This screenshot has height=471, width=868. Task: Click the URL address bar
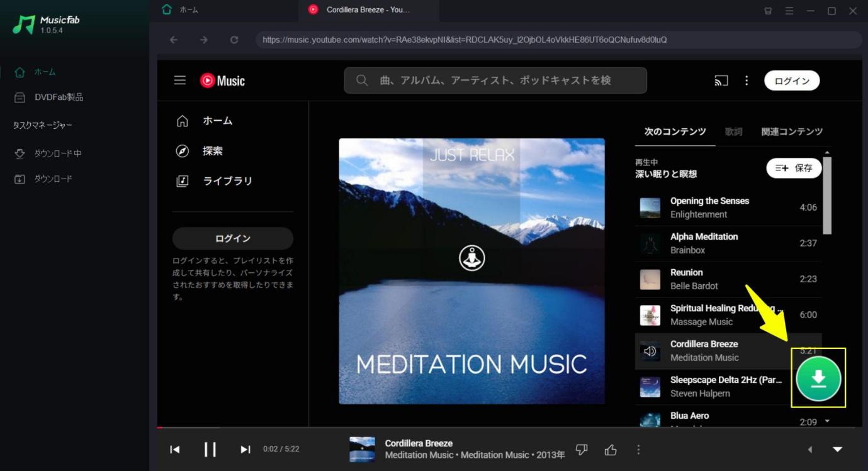coord(558,40)
